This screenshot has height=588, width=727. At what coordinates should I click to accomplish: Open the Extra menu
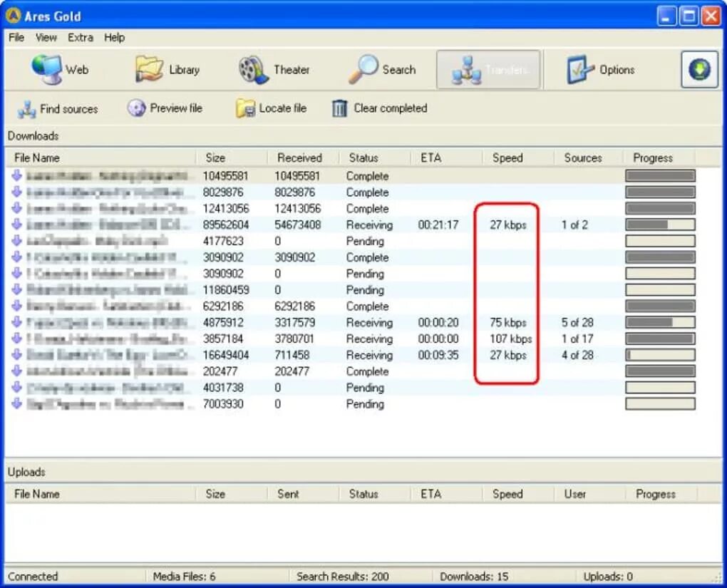coord(81,38)
